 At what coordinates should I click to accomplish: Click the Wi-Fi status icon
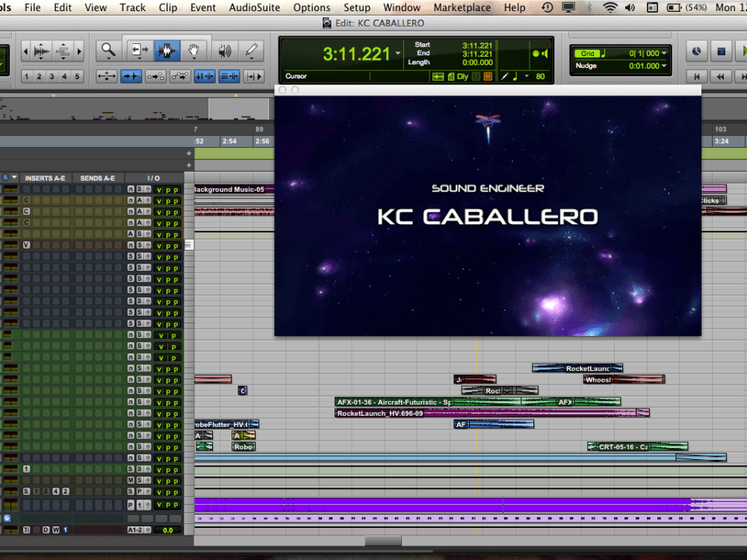(610, 7)
